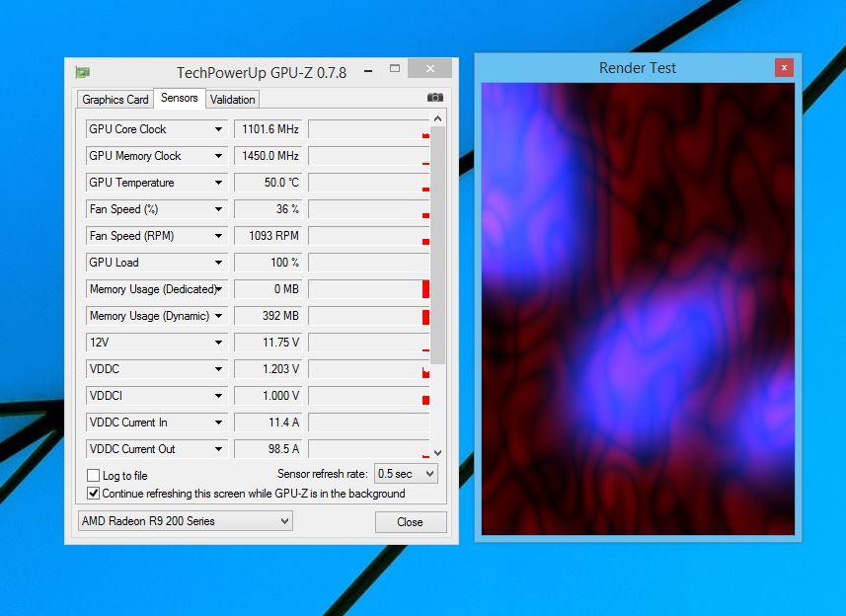Click the 1450.0 MHz memory clock value
The height and width of the screenshot is (616, 846).
pyautogui.click(x=269, y=156)
